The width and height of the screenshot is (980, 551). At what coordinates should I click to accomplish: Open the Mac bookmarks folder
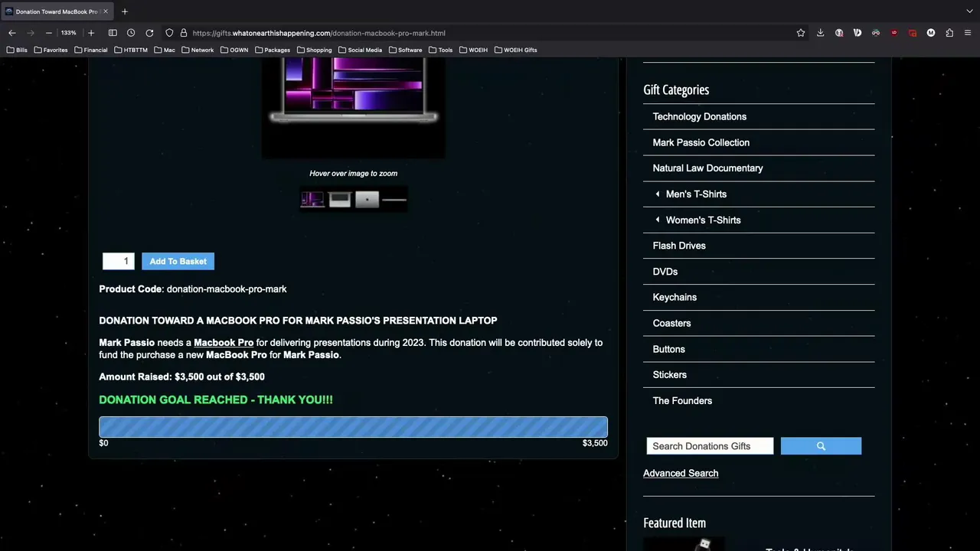tap(165, 50)
